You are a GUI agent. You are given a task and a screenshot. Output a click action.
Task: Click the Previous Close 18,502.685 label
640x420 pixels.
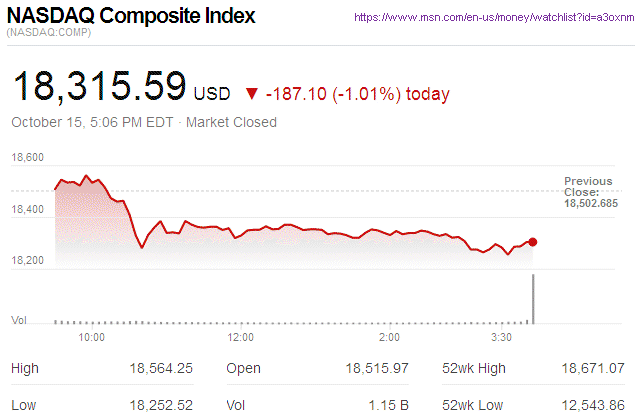pyautogui.click(x=590, y=192)
